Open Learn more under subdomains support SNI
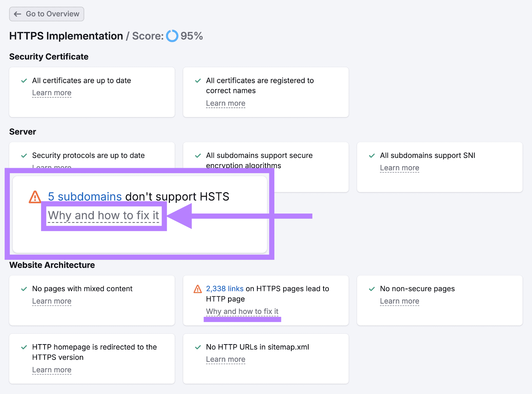 coord(400,168)
